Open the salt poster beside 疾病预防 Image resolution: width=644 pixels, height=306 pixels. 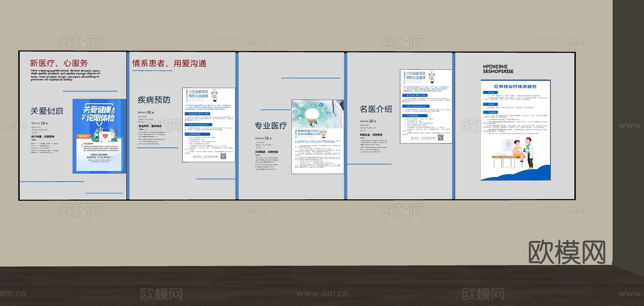click(x=209, y=125)
